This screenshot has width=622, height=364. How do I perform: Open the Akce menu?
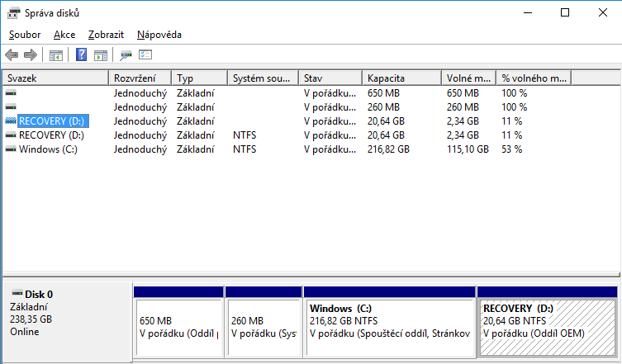pos(64,35)
